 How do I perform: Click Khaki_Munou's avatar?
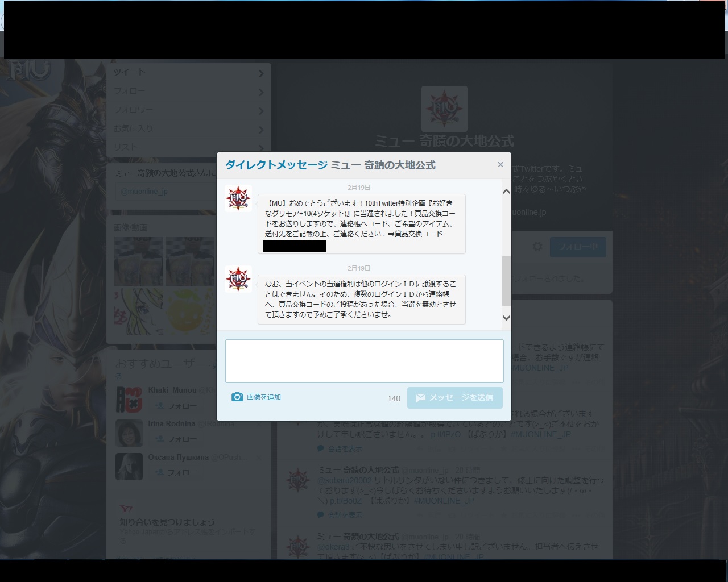129,400
